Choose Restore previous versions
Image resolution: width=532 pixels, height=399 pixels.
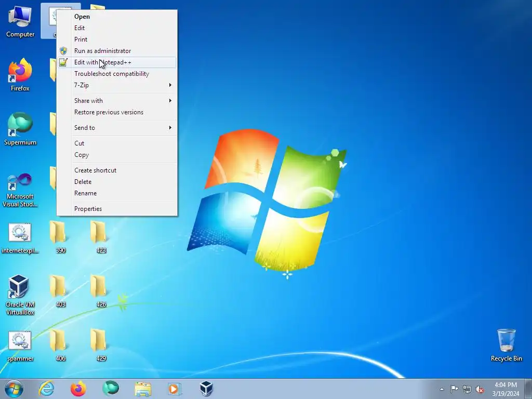117,112
